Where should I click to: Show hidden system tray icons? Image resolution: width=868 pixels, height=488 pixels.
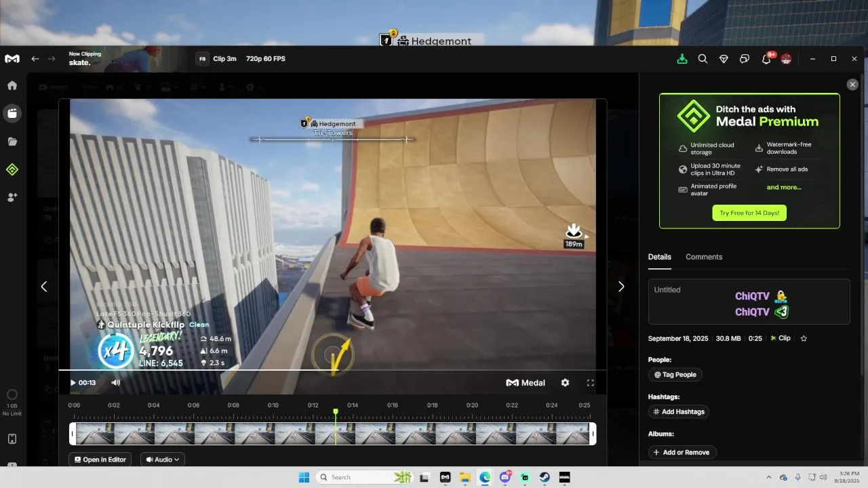[768, 477]
